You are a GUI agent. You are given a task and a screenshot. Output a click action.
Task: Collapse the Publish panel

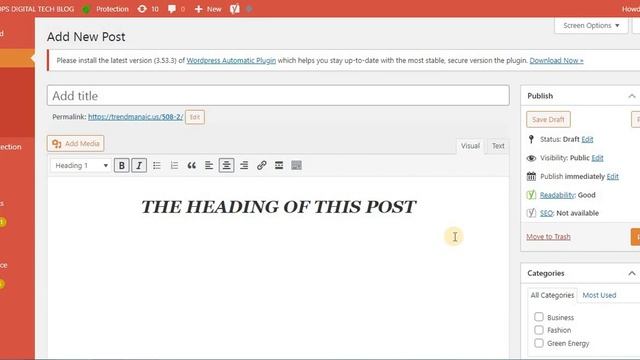coord(632,96)
